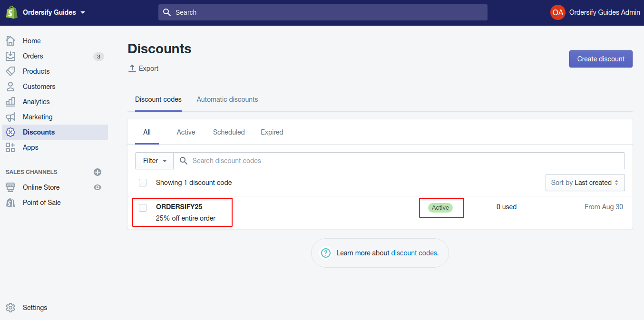The image size is (644, 320).
Task: Click the Point of Sale bag icon
Action: (10, 203)
